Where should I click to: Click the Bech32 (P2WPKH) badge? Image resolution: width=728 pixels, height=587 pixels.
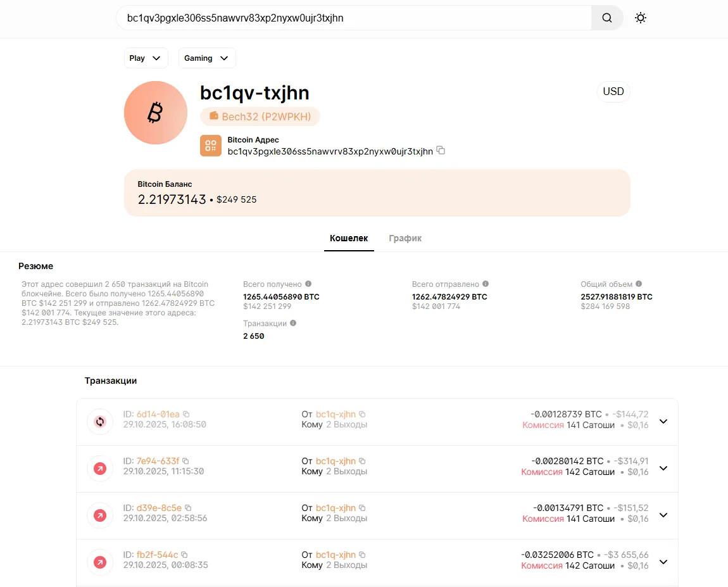coord(260,117)
